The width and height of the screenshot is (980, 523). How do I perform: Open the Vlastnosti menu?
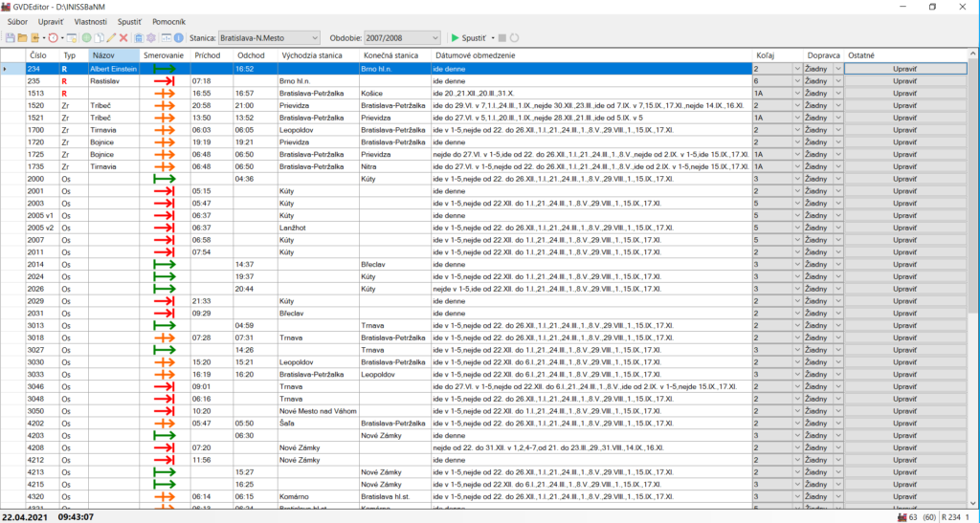[90, 21]
